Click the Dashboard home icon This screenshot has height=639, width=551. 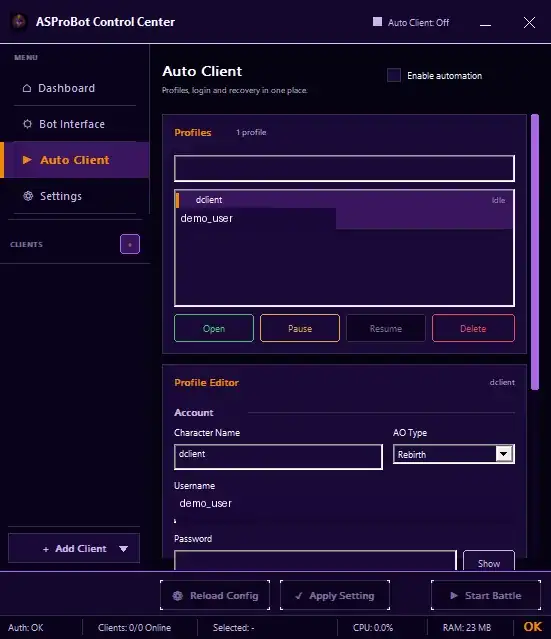(27, 88)
